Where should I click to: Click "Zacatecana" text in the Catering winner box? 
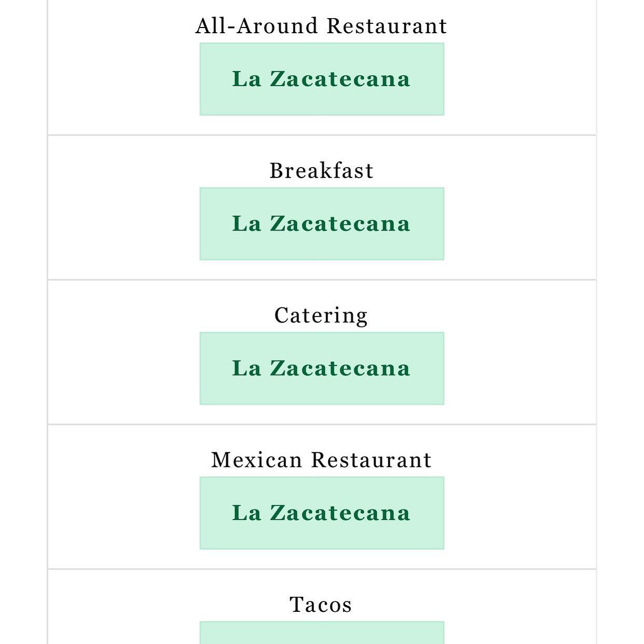[340, 368]
